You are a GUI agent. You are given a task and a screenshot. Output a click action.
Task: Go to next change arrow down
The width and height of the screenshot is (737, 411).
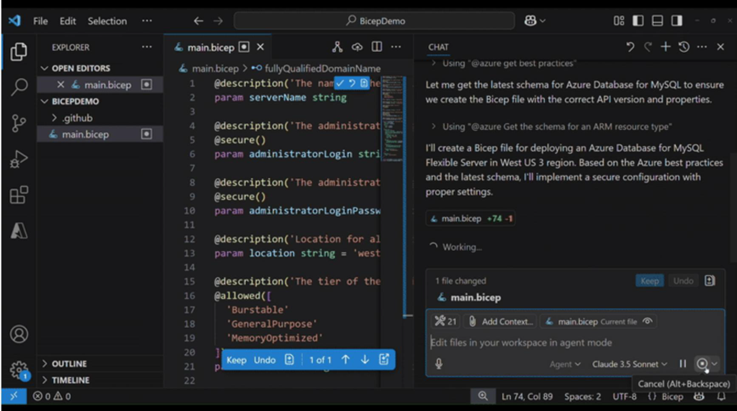coord(365,360)
